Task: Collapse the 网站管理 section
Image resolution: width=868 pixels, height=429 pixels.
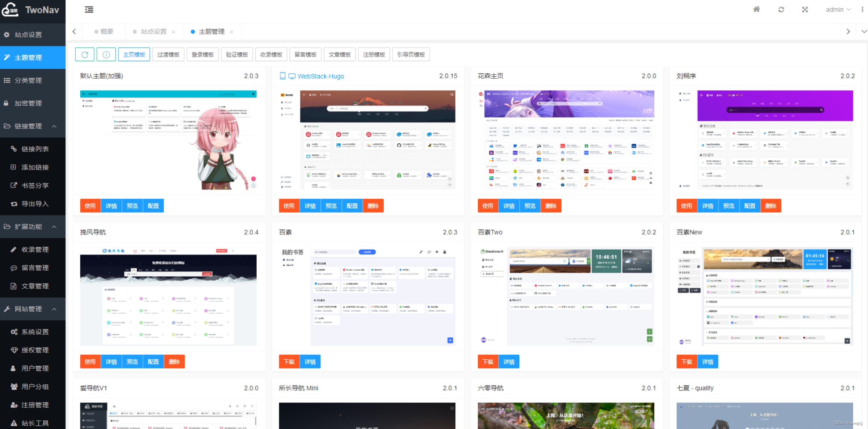Action: click(x=54, y=309)
